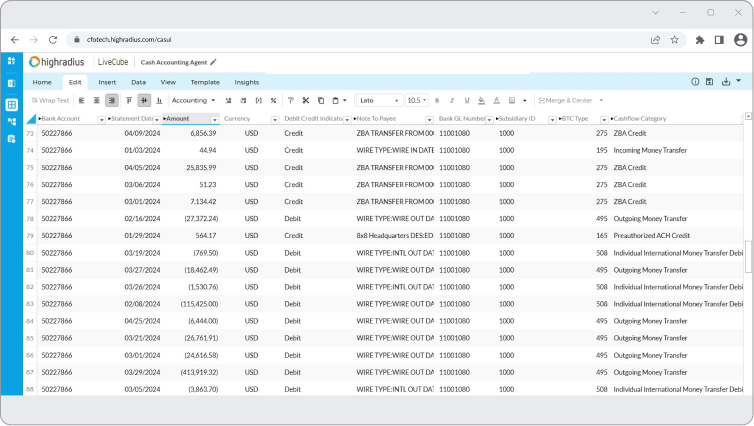Click the download icon in ribbon
The height and width of the screenshot is (426, 754).
tap(725, 82)
